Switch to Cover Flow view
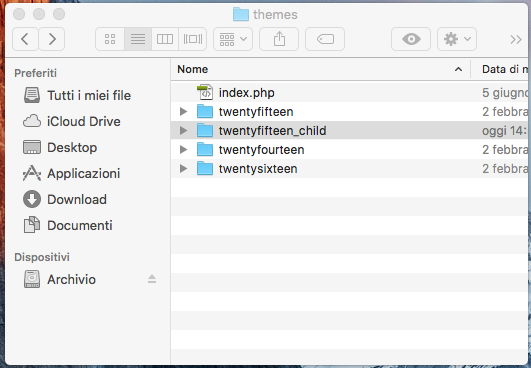 (193, 39)
